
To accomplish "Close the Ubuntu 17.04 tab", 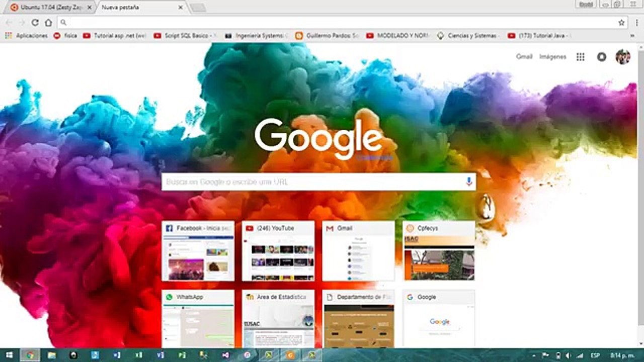I will (90, 8).
